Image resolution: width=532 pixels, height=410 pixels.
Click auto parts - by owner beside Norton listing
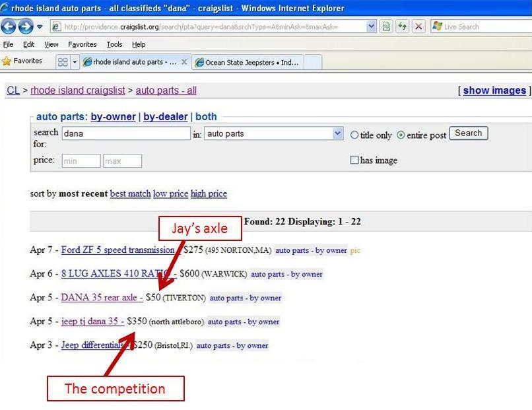311,250
